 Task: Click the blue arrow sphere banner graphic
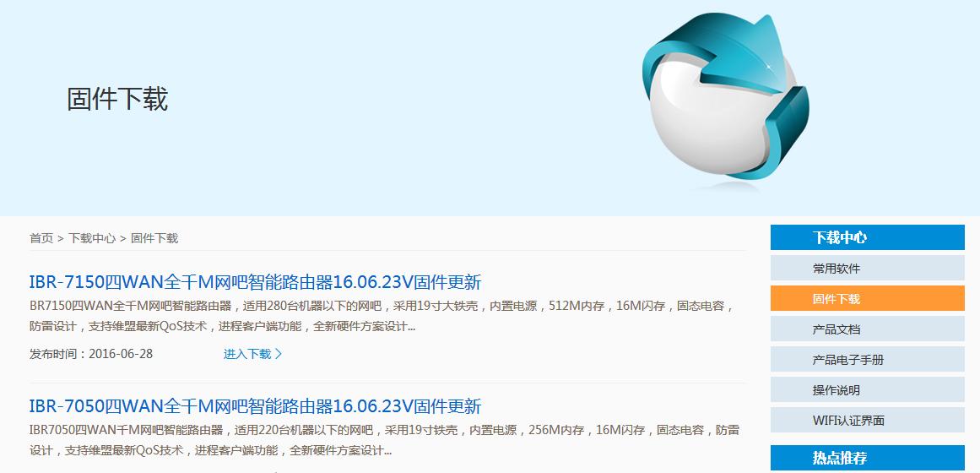point(726,97)
